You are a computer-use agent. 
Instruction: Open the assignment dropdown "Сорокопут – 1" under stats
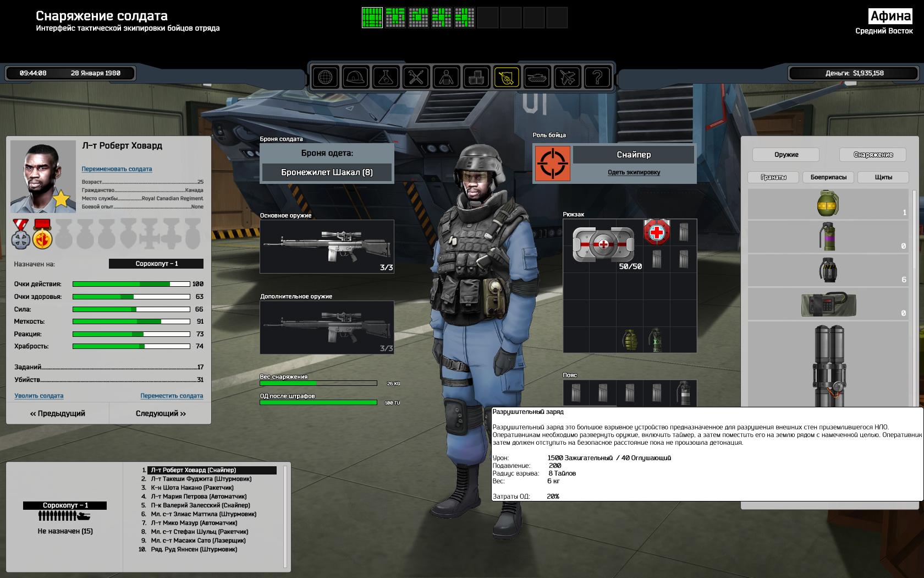coord(156,264)
